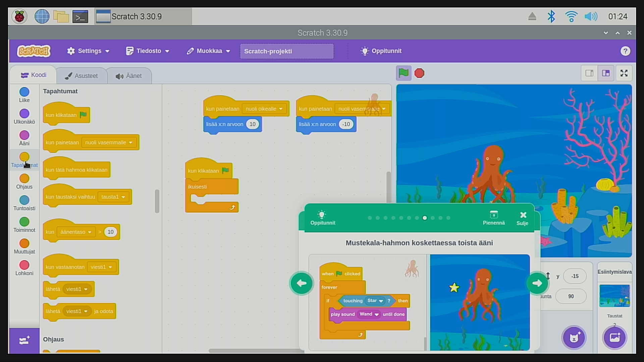
Task: Select the Lohkoni block category
Action: (x=24, y=268)
